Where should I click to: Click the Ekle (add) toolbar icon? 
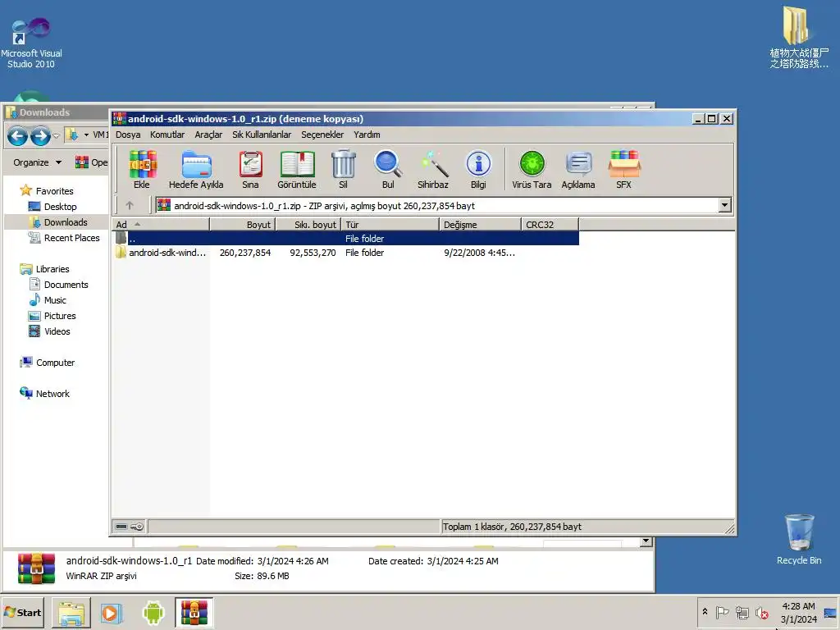(142, 170)
